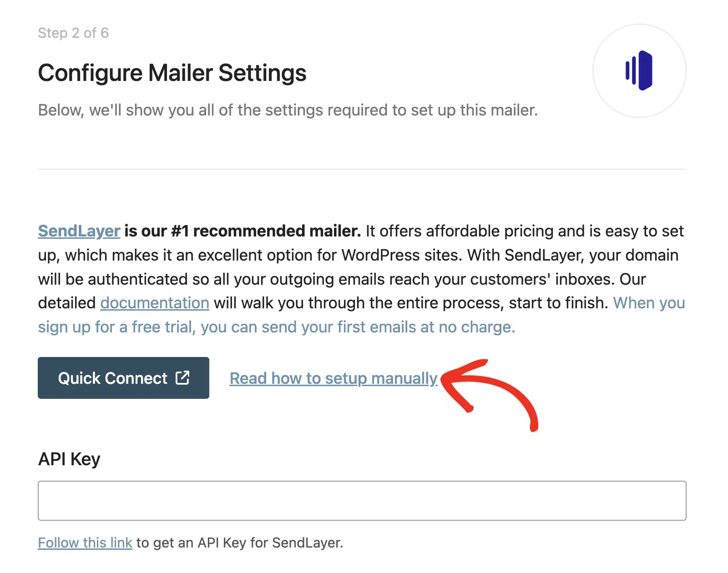Screen dimensions: 728x573
Task: Open the Follow this link hyperlink
Action: pyautogui.click(x=85, y=543)
